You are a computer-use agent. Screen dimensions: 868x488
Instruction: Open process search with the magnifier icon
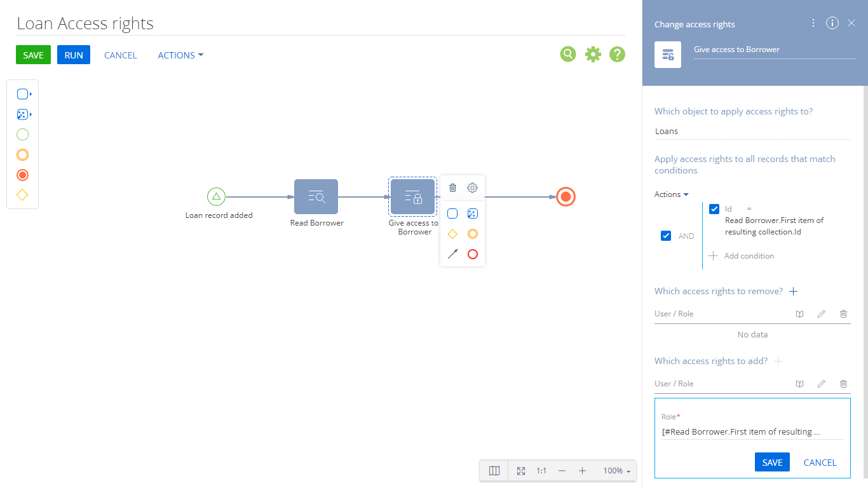(567, 55)
